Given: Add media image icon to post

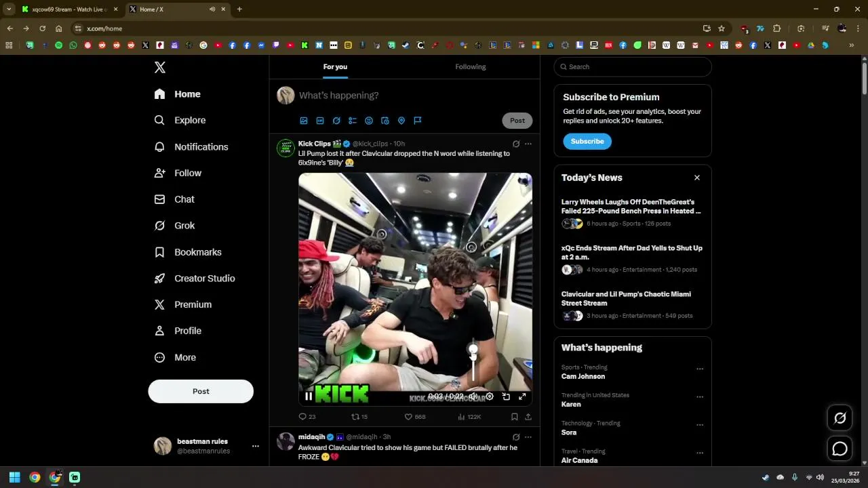Looking at the screenshot, I should coord(304,121).
